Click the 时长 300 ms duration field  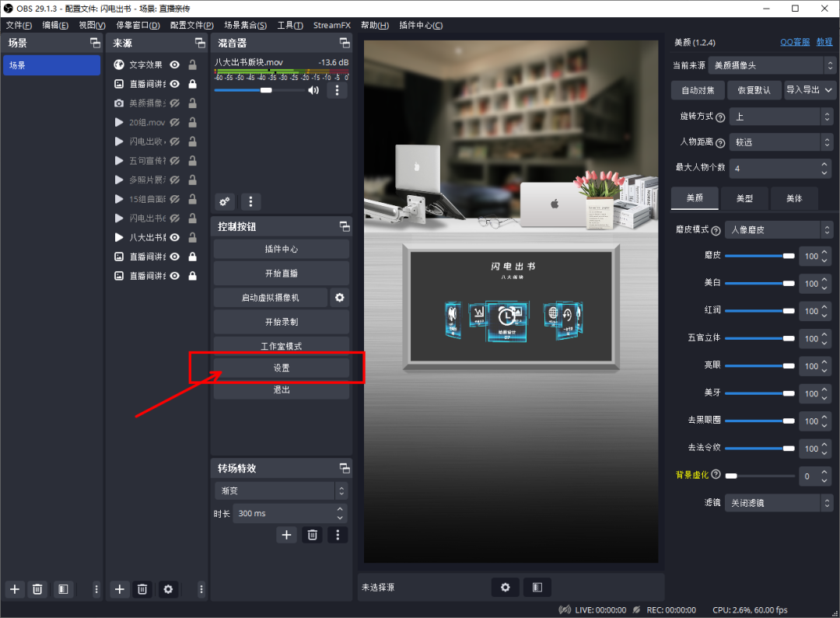click(x=284, y=514)
